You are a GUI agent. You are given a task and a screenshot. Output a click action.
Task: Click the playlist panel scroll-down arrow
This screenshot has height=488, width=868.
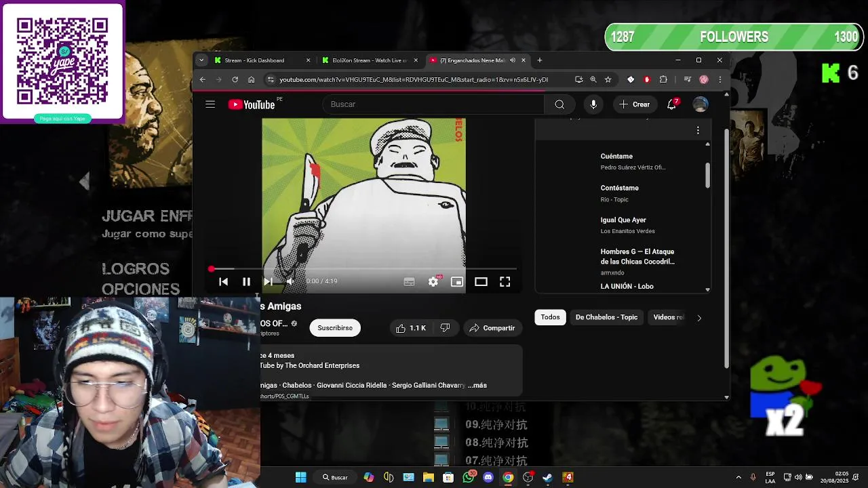pos(707,289)
